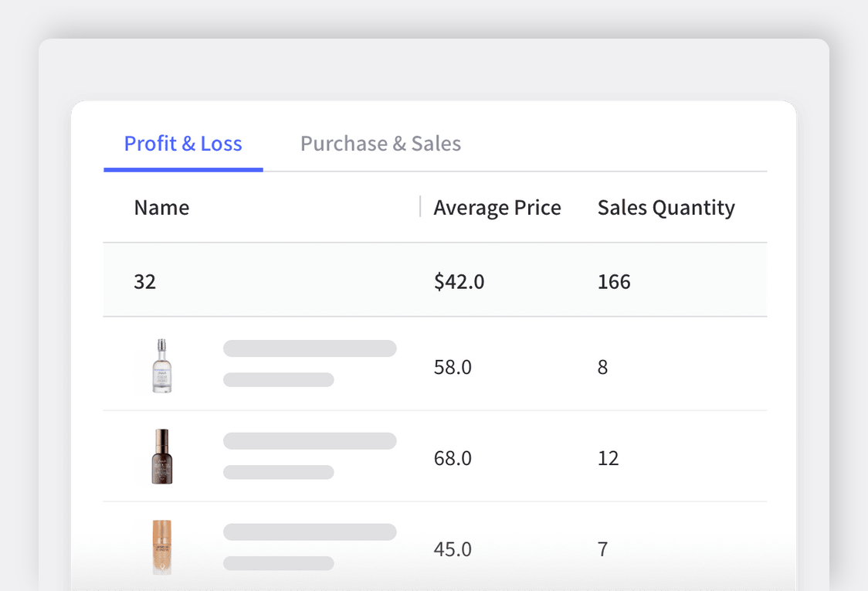
Task: Click the column divider beside Average Price
Action: tap(420, 207)
